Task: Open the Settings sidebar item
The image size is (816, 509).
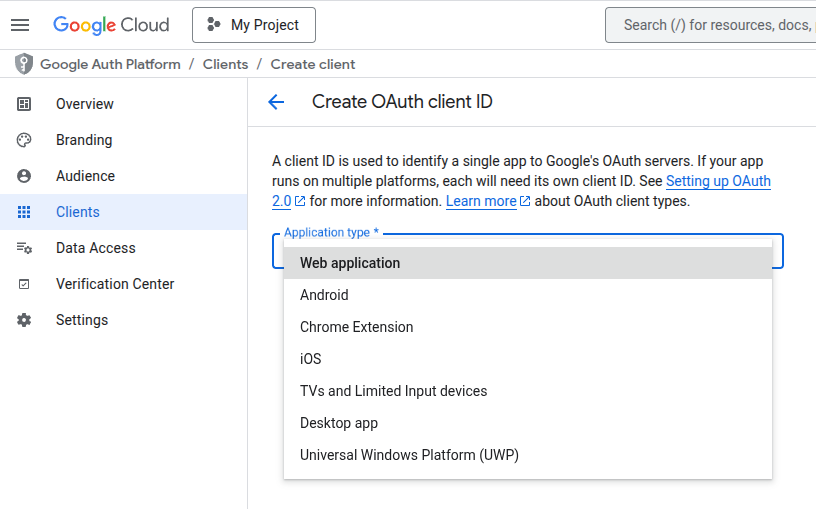Action: point(123,320)
